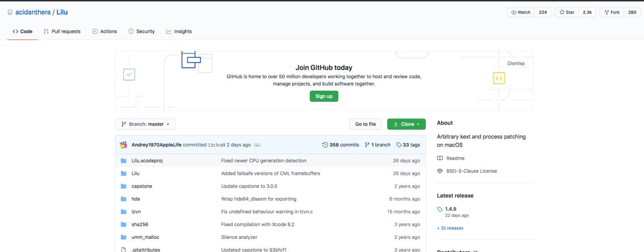
Task: Open the .gitattributes file name
Action: click(147, 250)
